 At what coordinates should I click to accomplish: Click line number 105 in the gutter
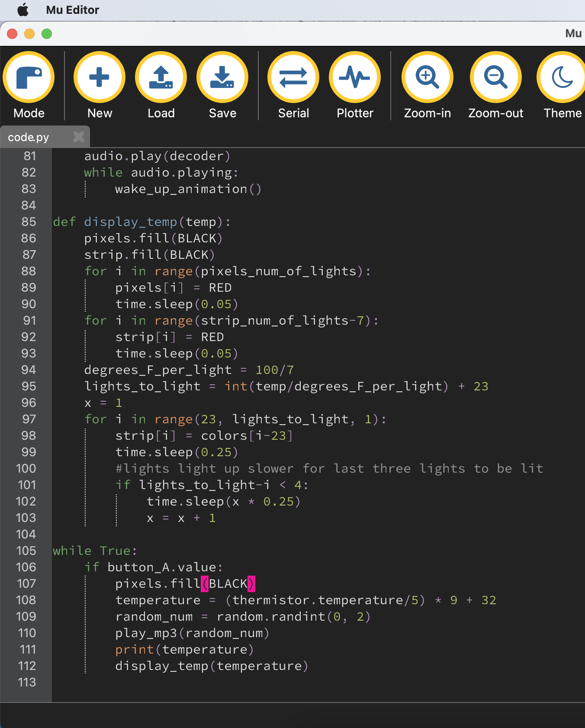26,551
